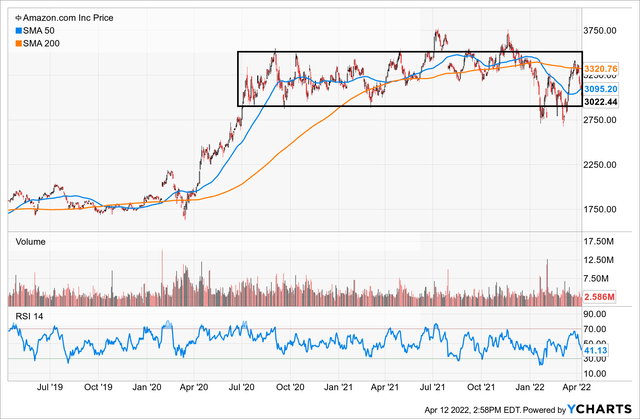
Task: Select the SMA 200 legend label
Action: tap(41, 43)
